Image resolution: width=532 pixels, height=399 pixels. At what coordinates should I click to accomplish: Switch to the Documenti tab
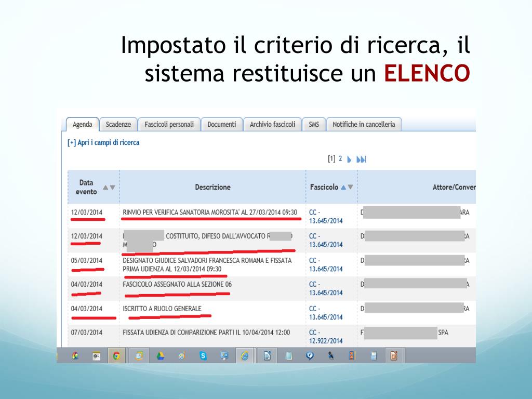click(x=222, y=125)
